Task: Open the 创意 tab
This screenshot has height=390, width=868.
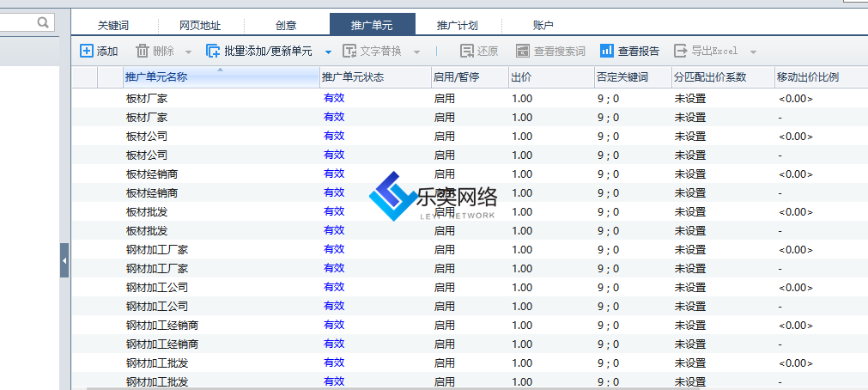Action: tap(286, 26)
